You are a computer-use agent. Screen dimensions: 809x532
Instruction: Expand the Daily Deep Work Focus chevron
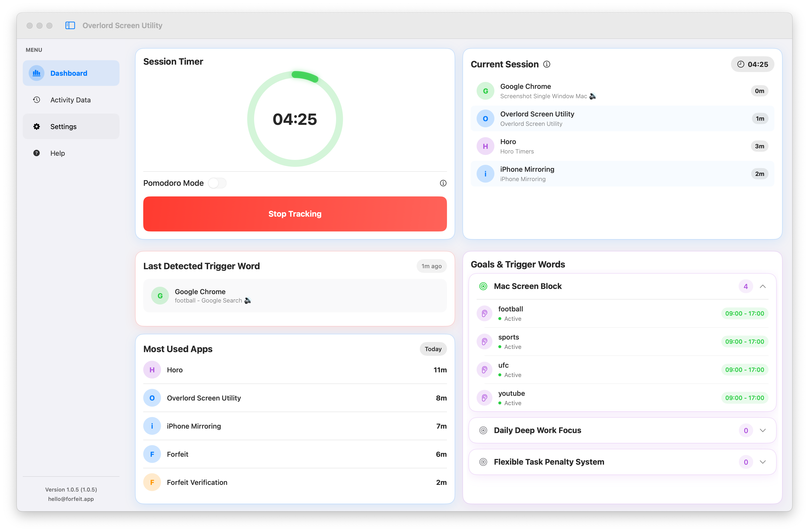(x=763, y=430)
